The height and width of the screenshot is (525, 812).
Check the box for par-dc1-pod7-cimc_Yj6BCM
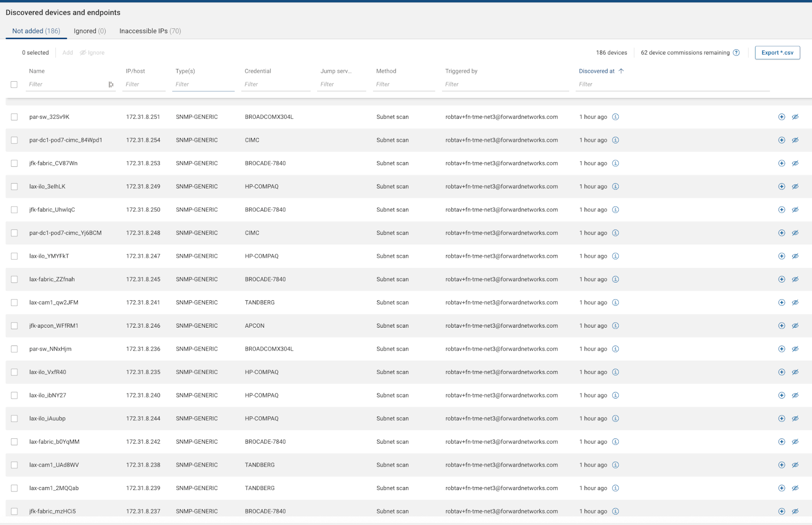pos(14,233)
